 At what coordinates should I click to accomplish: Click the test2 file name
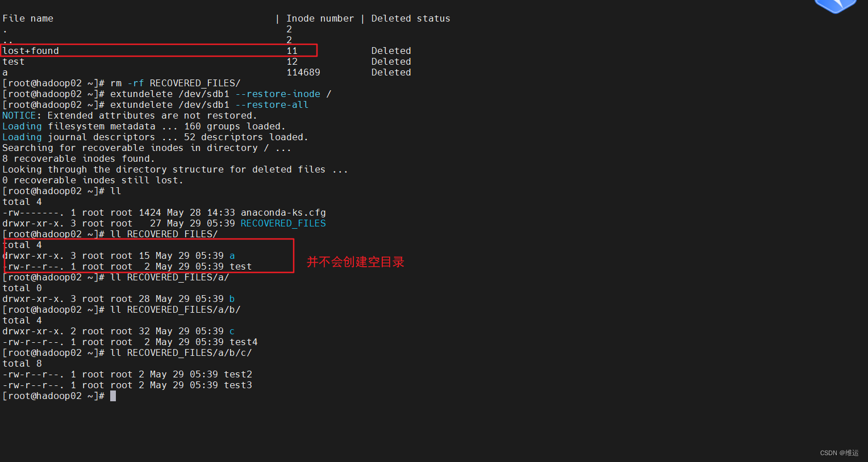tap(237, 375)
